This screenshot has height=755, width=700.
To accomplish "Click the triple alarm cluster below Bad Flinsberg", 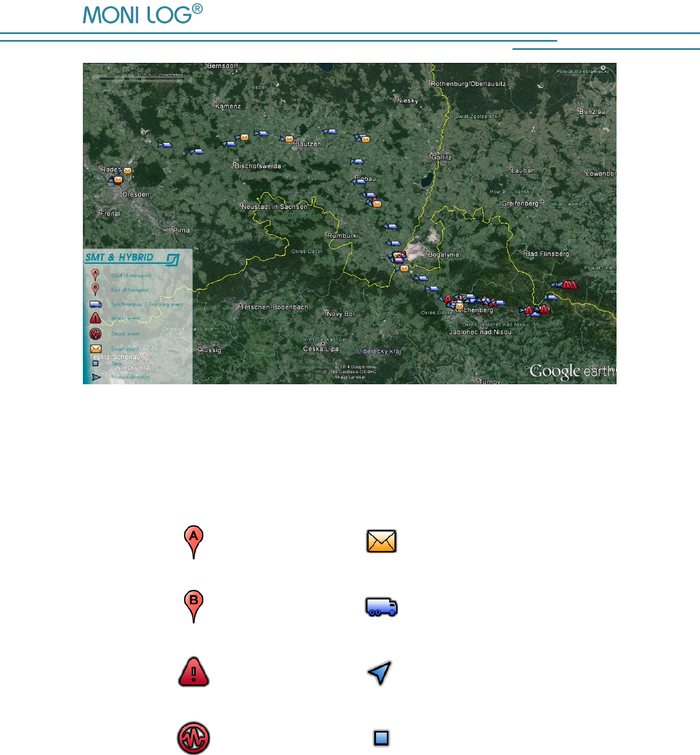I will 569,284.
